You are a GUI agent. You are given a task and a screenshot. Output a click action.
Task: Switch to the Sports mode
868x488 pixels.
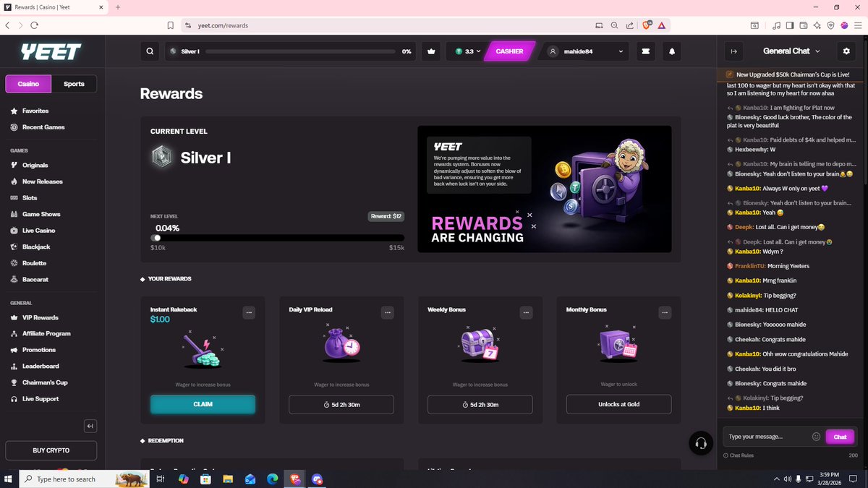click(x=74, y=84)
